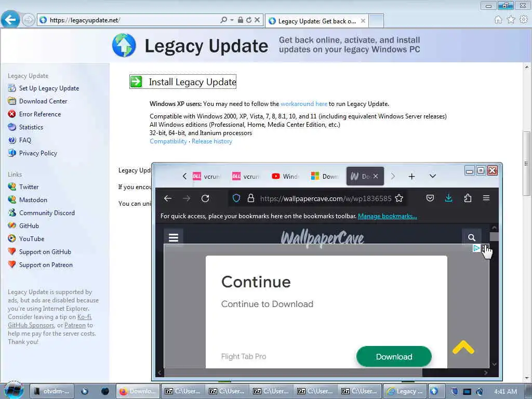
Task: Open Download Center in sidebar
Action: pos(43,101)
